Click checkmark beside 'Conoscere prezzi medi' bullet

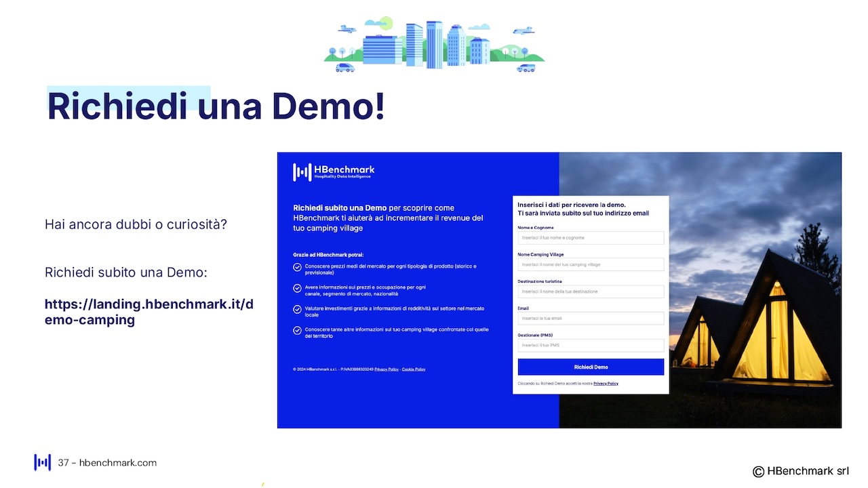[297, 267]
